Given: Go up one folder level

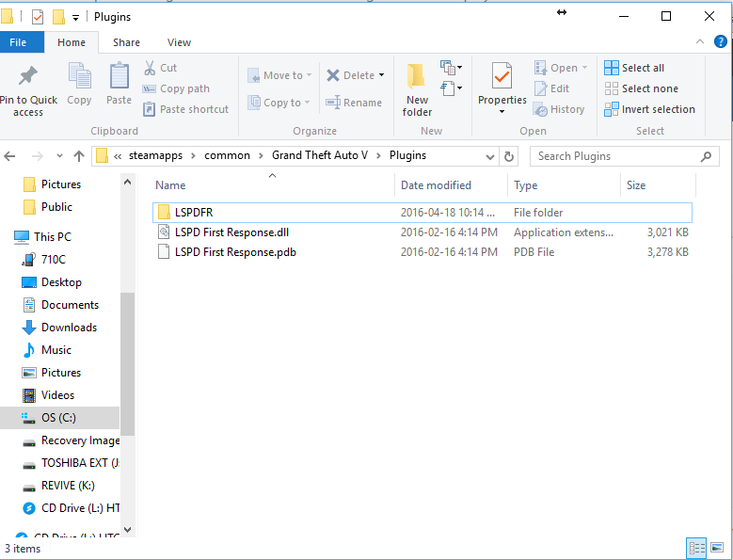Looking at the screenshot, I should point(79,156).
